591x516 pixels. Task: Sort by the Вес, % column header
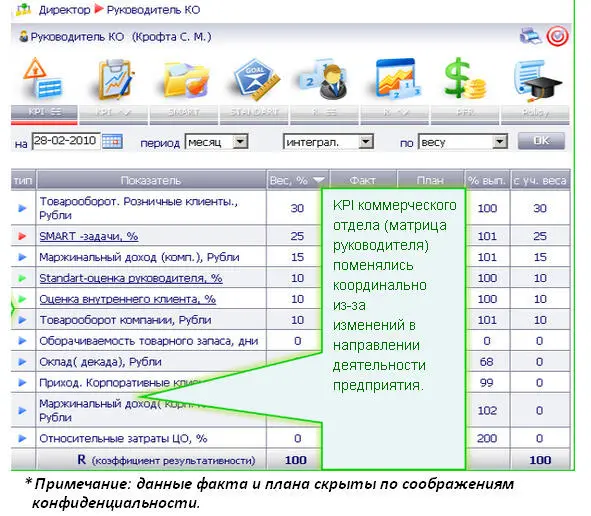click(297, 180)
